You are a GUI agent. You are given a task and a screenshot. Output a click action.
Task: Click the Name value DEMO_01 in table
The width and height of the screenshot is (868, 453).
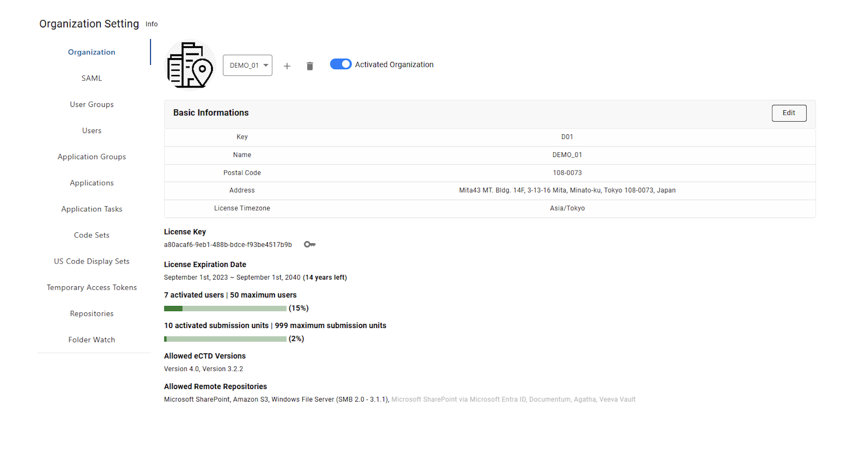pyautogui.click(x=567, y=155)
